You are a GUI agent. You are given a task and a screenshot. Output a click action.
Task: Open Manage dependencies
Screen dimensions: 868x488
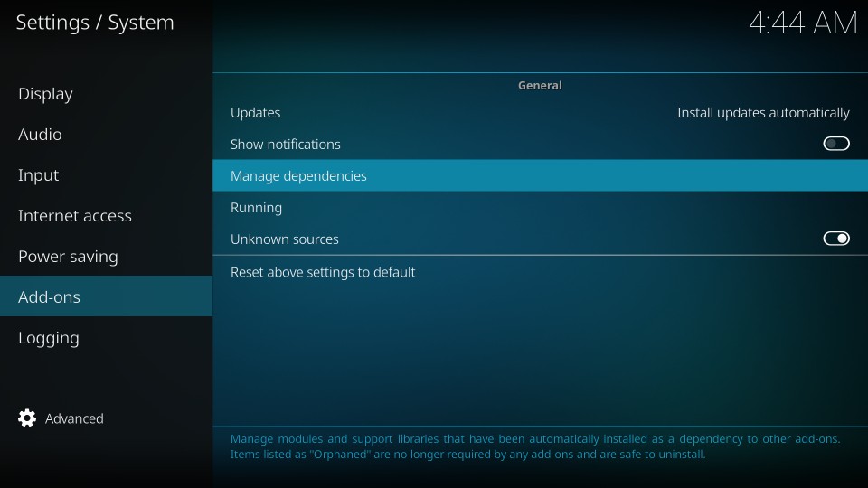click(541, 176)
